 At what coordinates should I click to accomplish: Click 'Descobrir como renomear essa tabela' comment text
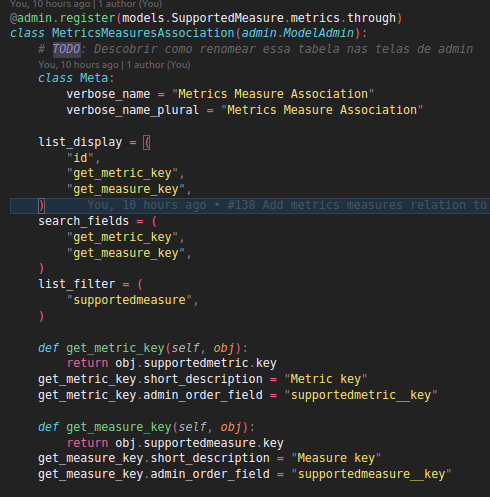[217, 49]
